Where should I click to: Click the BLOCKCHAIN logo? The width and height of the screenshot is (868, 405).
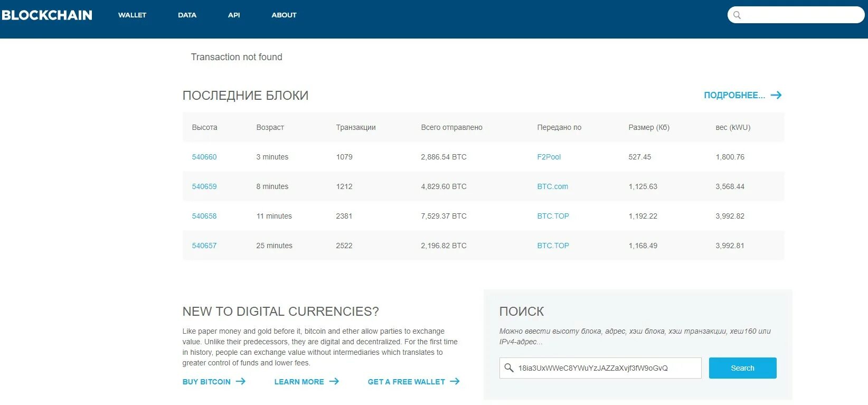click(x=47, y=15)
